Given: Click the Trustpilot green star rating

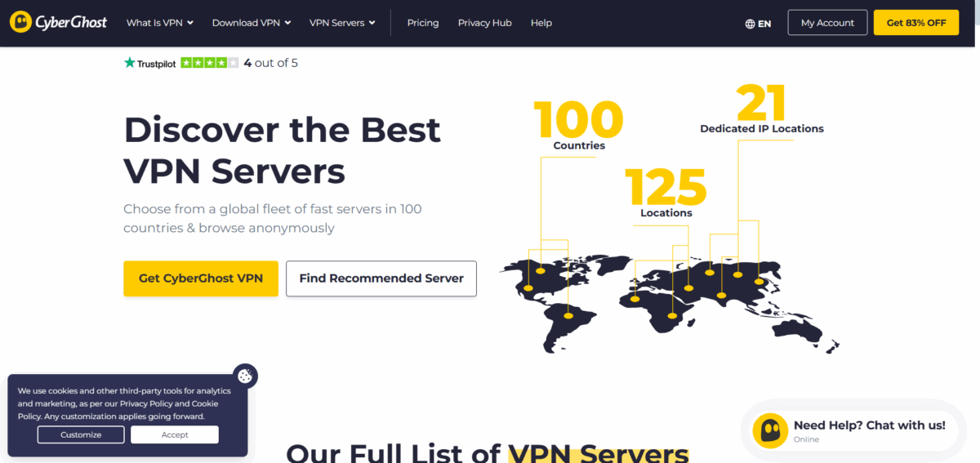Looking at the screenshot, I should 210,63.
